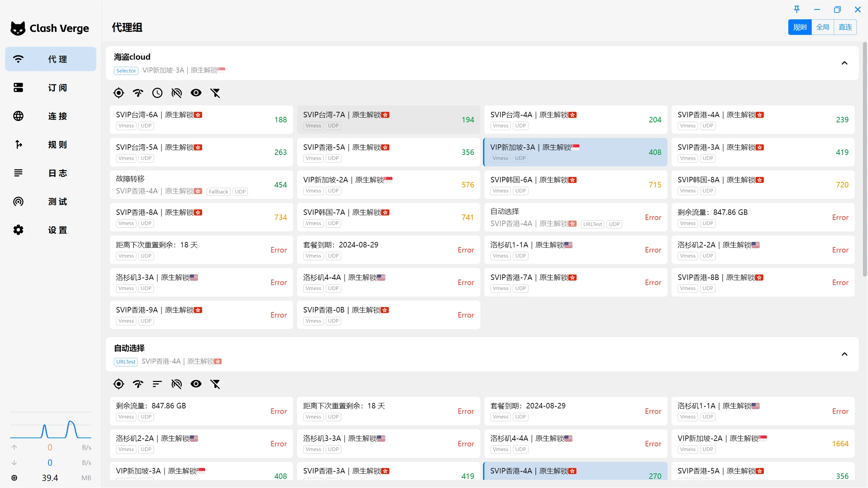Pin the window with the pushpin icon
Image resolution: width=868 pixels, height=488 pixels.
click(797, 9)
